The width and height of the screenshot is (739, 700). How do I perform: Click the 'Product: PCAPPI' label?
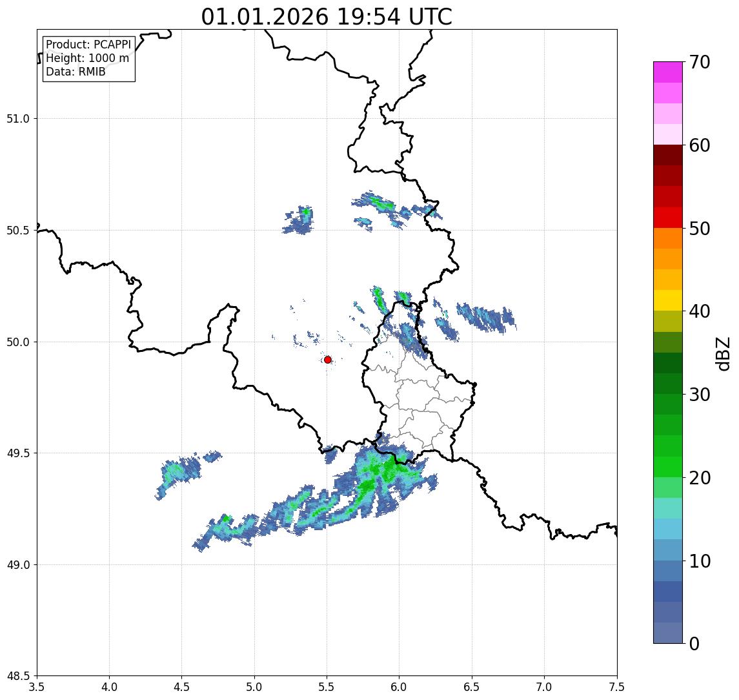point(88,45)
